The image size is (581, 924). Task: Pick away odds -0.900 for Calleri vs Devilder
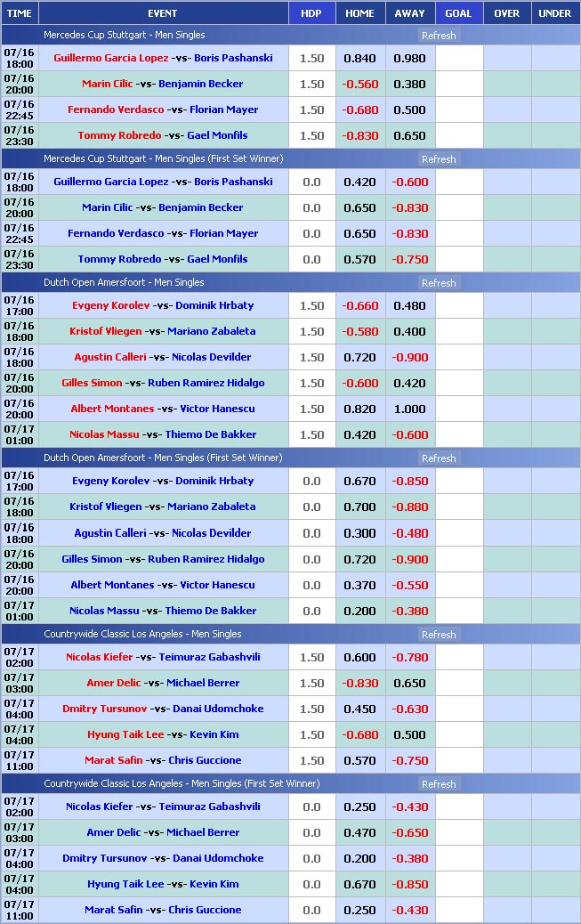(409, 357)
